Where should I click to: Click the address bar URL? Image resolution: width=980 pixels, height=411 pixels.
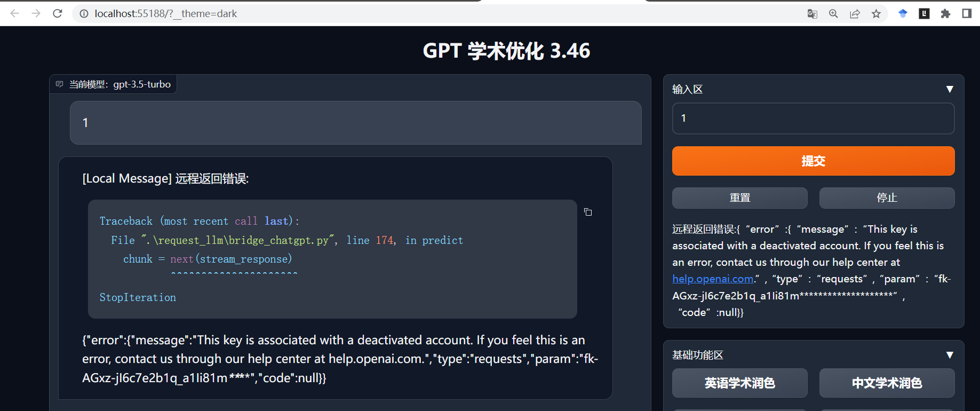click(165, 14)
